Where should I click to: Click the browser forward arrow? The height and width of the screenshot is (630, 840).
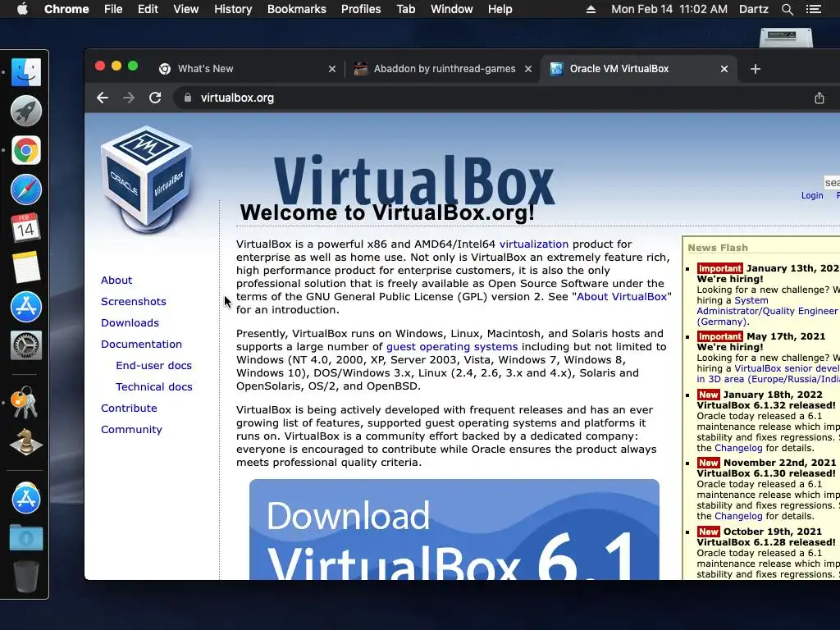[129, 98]
